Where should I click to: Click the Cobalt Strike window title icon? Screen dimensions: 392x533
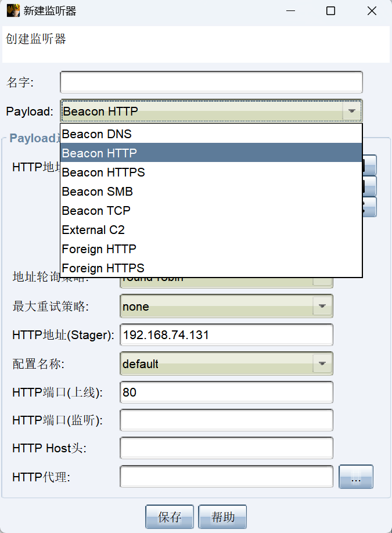pos(13,10)
